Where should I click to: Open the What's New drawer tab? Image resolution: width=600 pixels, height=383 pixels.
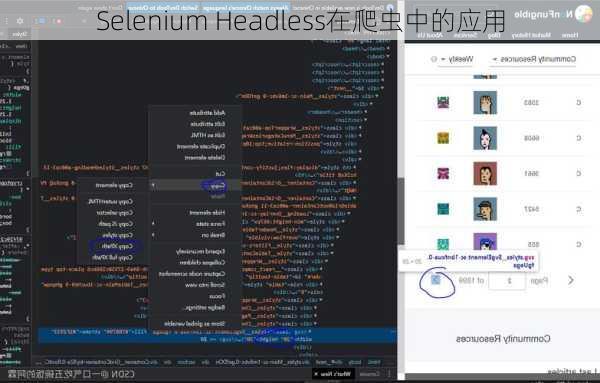point(334,374)
